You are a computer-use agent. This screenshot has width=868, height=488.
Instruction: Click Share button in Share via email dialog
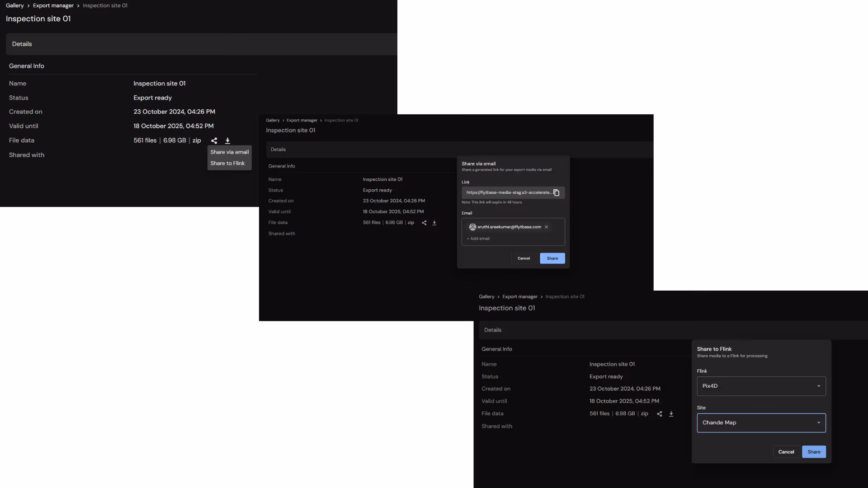pyautogui.click(x=552, y=258)
